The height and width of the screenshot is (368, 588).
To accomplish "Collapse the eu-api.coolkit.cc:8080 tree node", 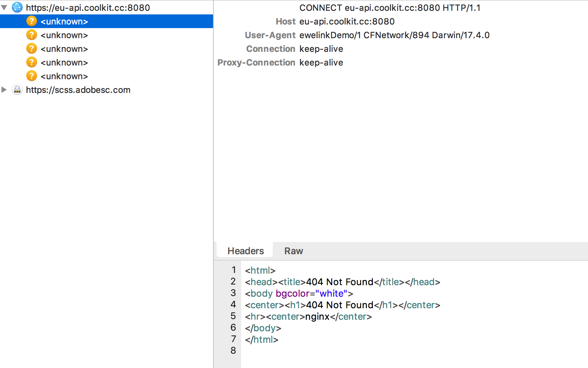I will click(4, 8).
